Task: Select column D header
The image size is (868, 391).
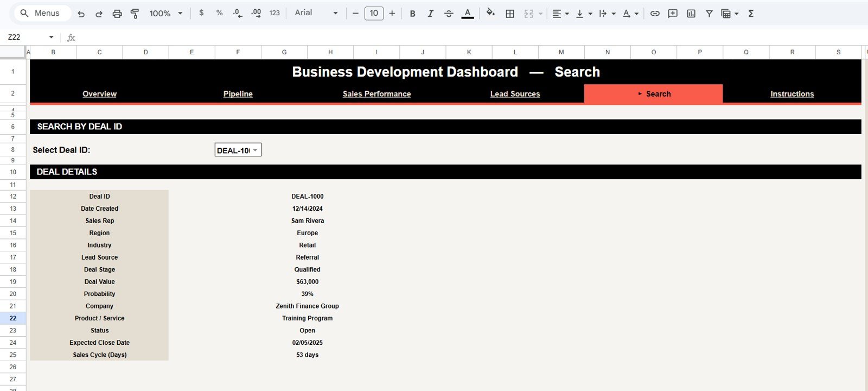Action: [145, 52]
